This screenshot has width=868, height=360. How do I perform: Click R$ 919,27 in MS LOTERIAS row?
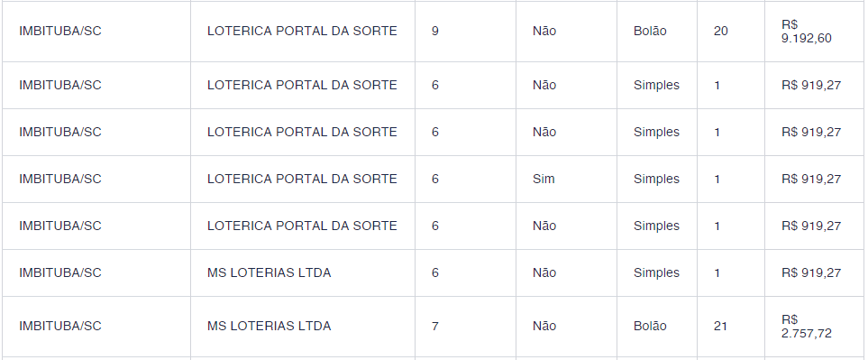[x=811, y=273]
